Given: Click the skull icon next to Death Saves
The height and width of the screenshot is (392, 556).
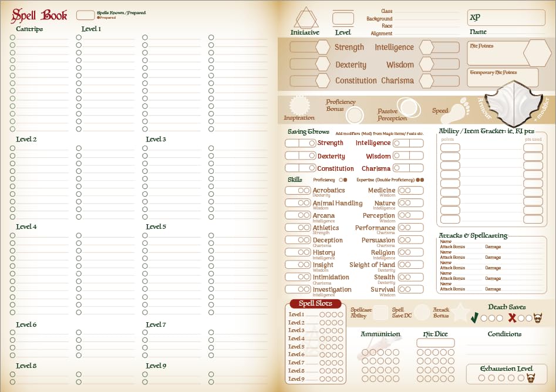Looking at the screenshot, I should point(538,318).
